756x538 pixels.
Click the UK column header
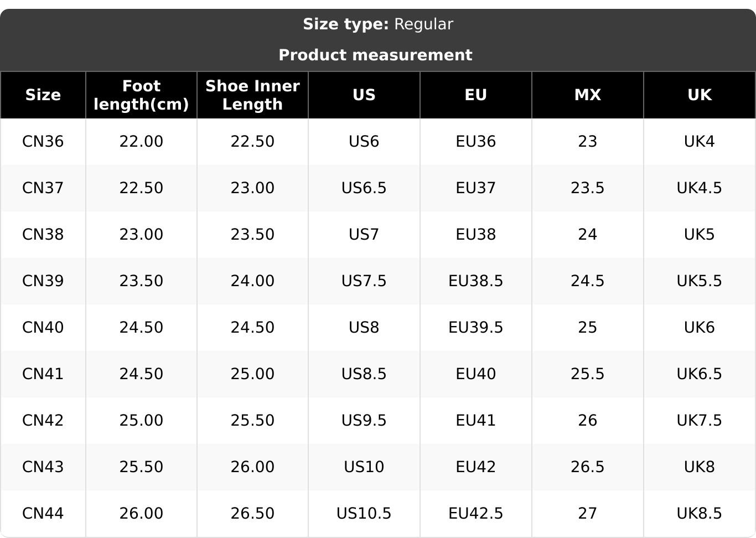[699, 95]
